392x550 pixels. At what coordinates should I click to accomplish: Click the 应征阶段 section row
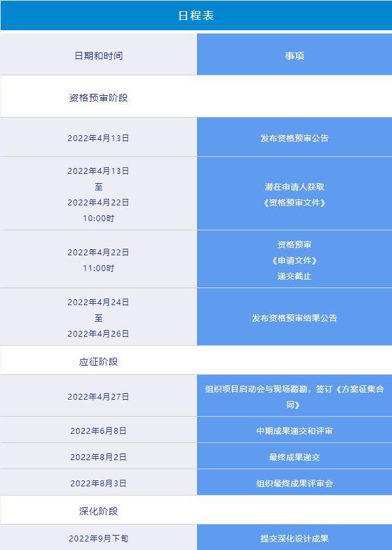(x=196, y=360)
